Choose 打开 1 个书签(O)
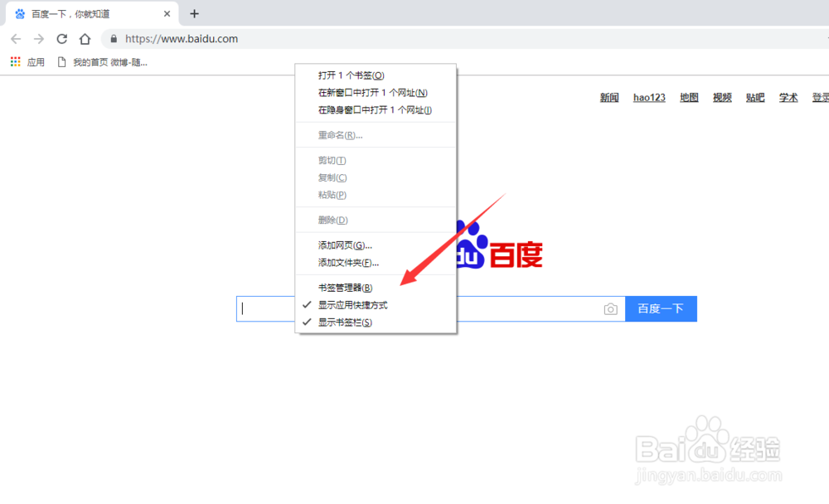This screenshot has height=504, width=829. click(x=376, y=75)
